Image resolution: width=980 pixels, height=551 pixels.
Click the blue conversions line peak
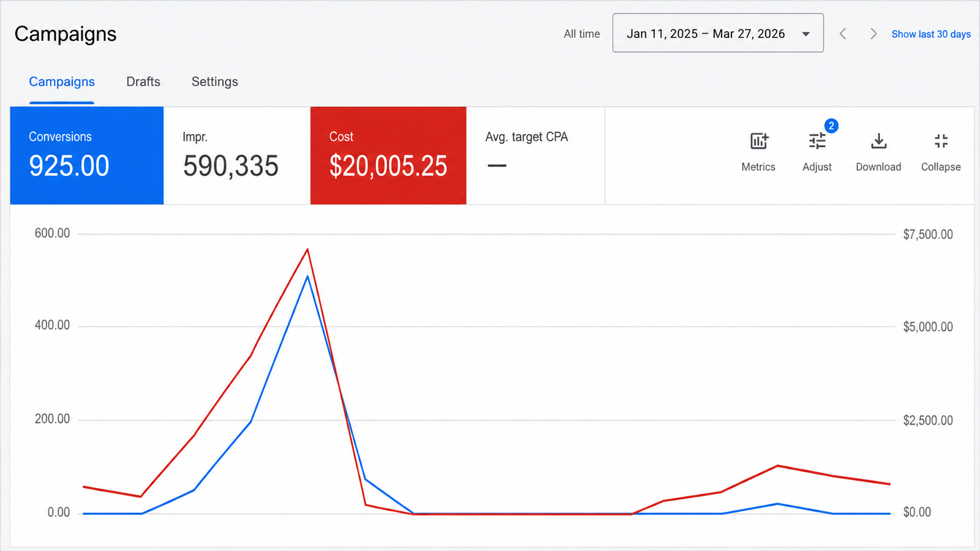pos(307,277)
